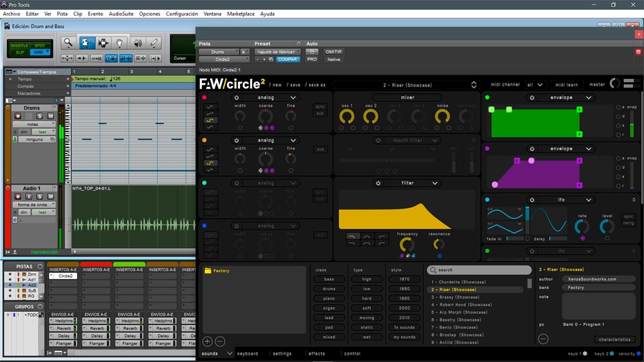Click the preset search field
The height and width of the screenshot is (362, 644).
coord(479,270)
